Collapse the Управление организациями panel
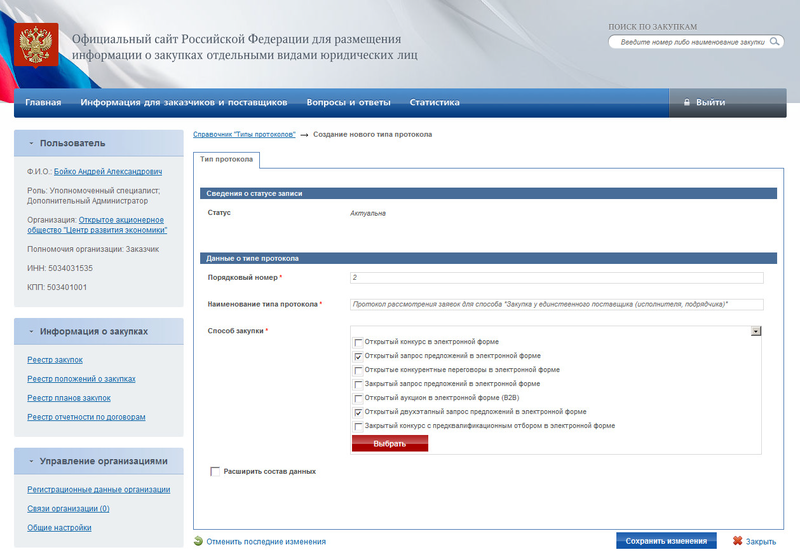800x552 pixels. pyautogui.click(x=31, y=461)
